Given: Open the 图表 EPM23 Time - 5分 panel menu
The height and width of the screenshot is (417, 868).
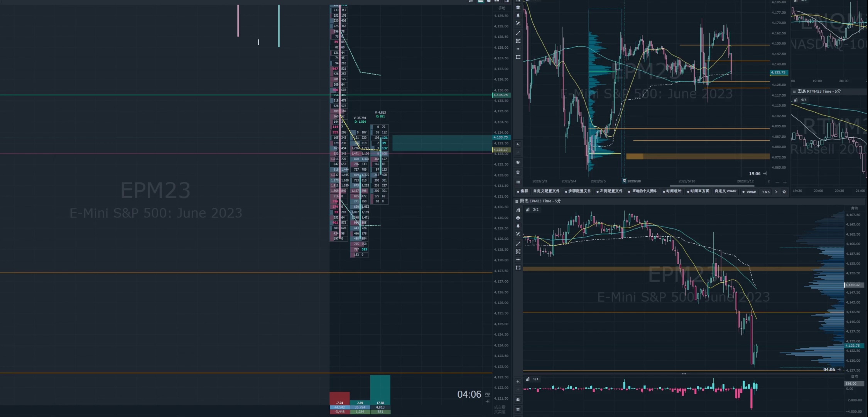Looking at the screenshot, I should point(517,201).
